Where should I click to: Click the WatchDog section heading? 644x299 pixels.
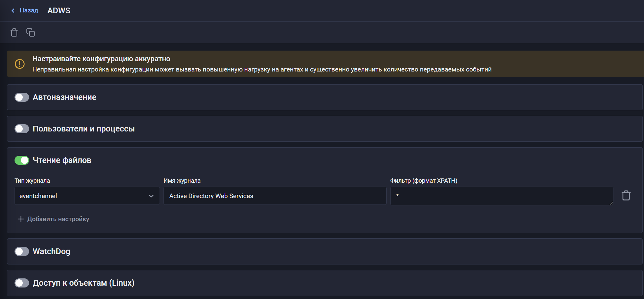[51, 251]
